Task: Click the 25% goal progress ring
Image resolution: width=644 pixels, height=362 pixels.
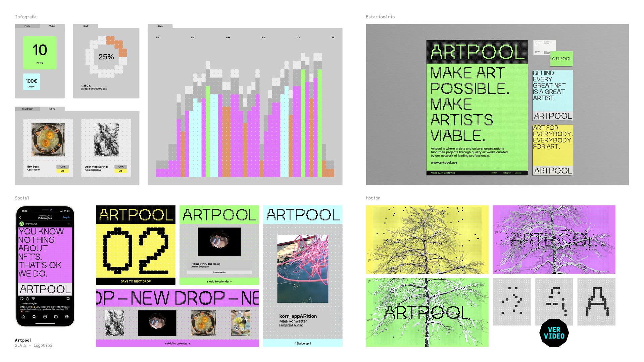Action: pyautogui.click(x=106, y=57)
